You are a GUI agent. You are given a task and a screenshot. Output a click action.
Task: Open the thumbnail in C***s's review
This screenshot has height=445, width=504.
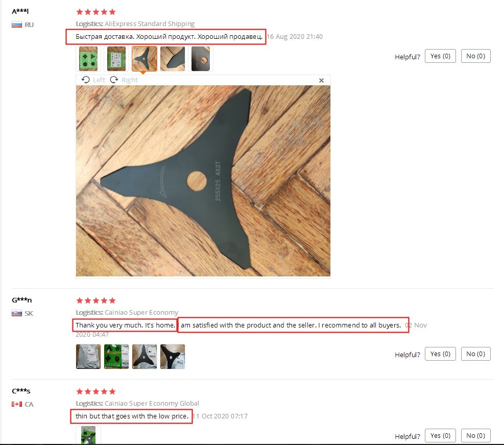coord(88,435)
